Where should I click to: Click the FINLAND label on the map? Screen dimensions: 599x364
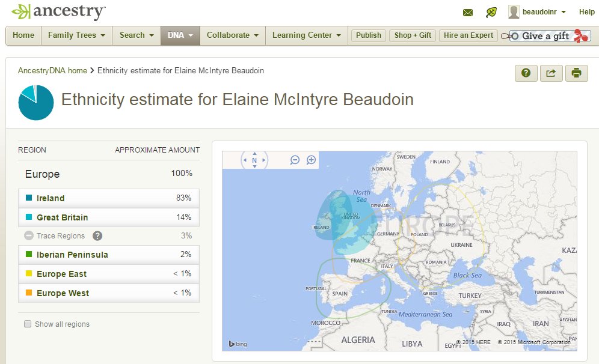(440, 162)
